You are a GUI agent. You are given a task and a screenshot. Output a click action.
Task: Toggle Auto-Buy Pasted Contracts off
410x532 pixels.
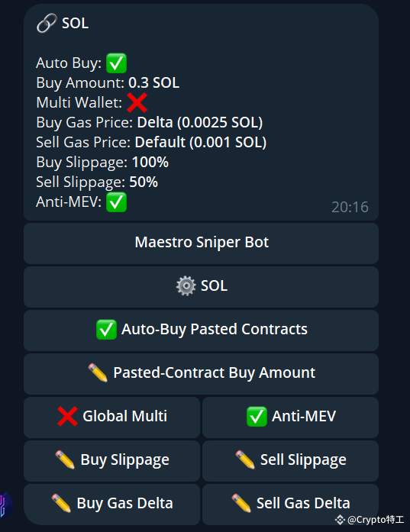[201, 330]
